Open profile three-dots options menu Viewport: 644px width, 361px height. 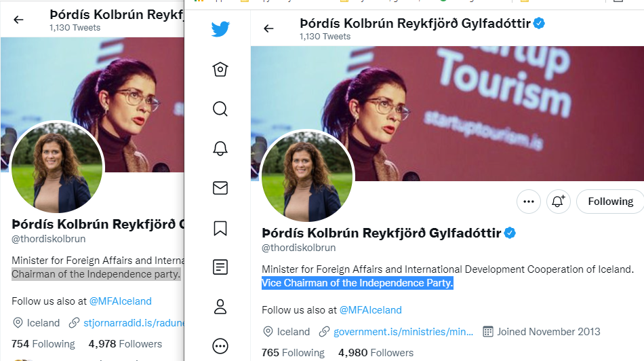pos(529,202)
